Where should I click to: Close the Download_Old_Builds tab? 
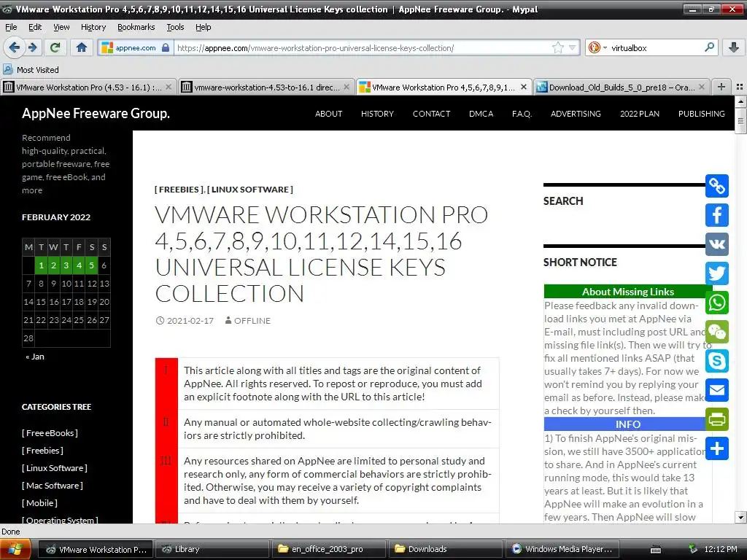(x=701, y=87)
